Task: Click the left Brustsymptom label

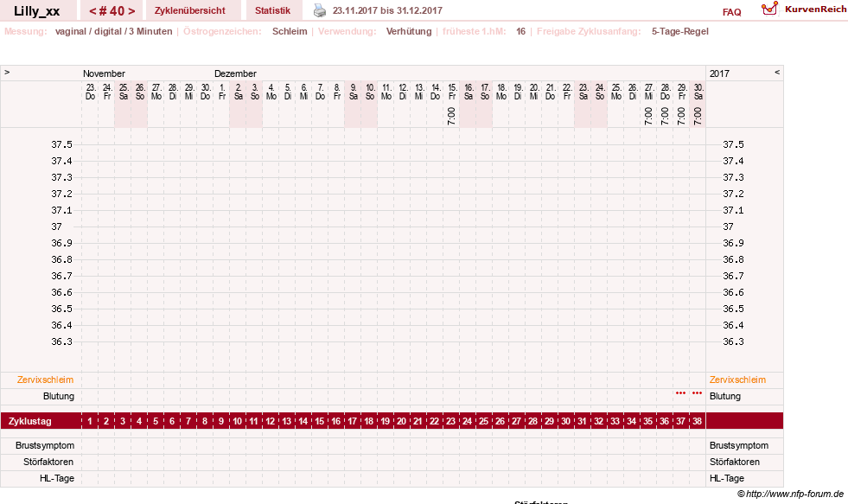Action: pyautogui.click(x=45, y=445)
